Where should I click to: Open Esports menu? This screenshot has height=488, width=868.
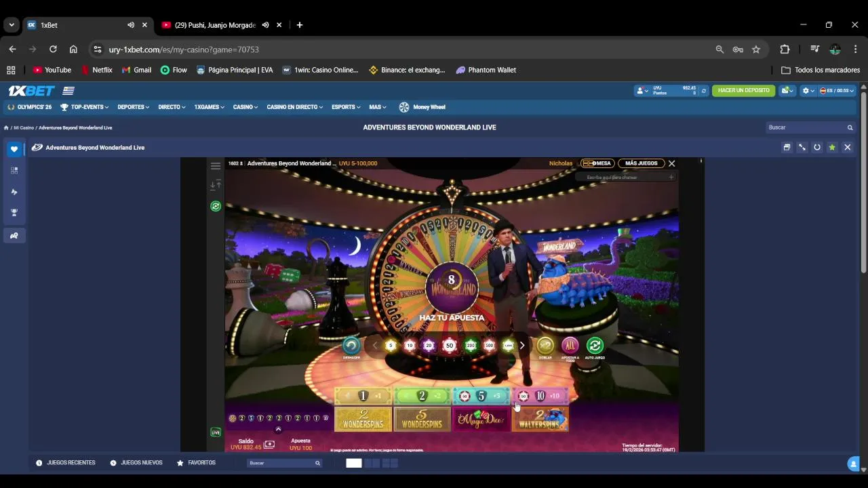click(x=347, y=107)
